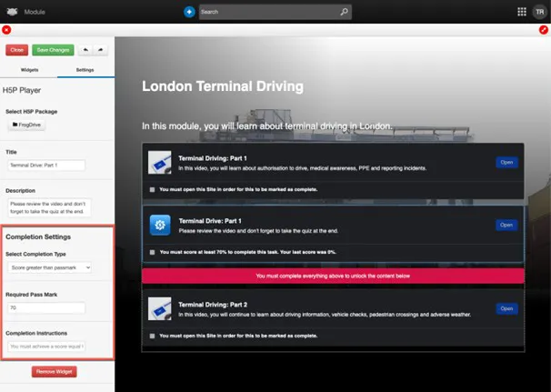Image resolution: width=551 pixels, height=392 pixels.
Task: Click the blue plus icon beside search
Action: [x=189, y=12]
